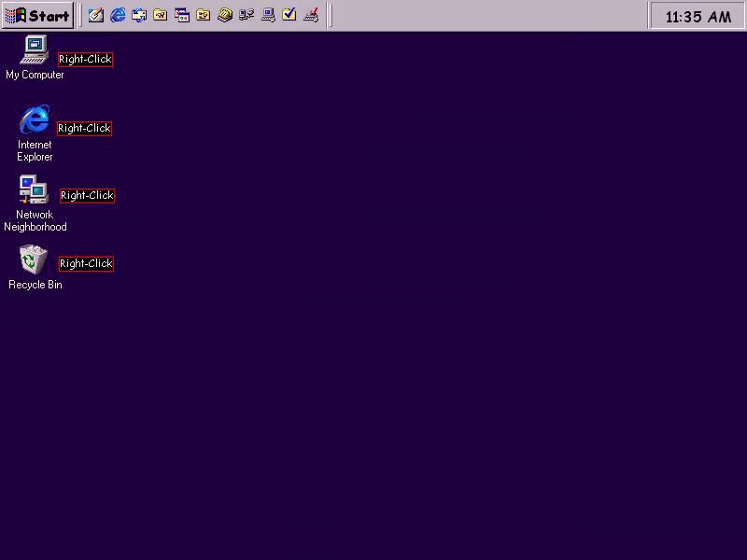
Task: Click the 11:35 AM clock
Action: 698,17
